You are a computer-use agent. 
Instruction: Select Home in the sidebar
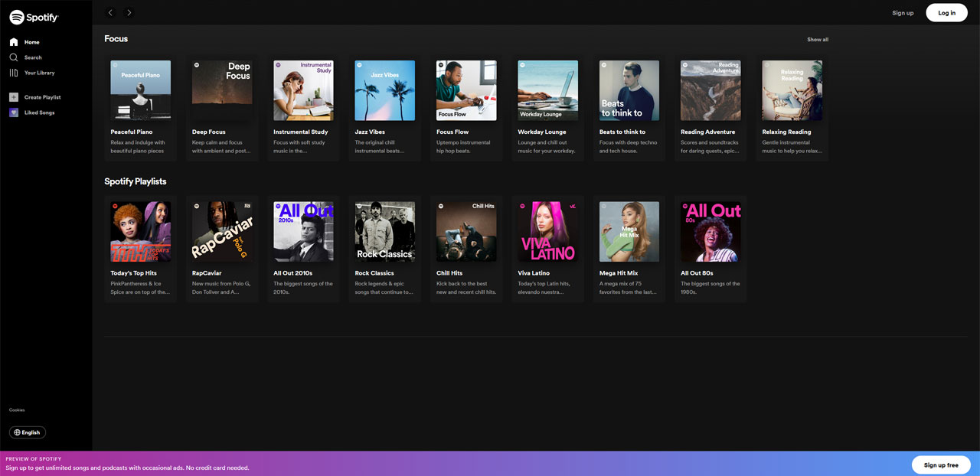pos(31,42)
